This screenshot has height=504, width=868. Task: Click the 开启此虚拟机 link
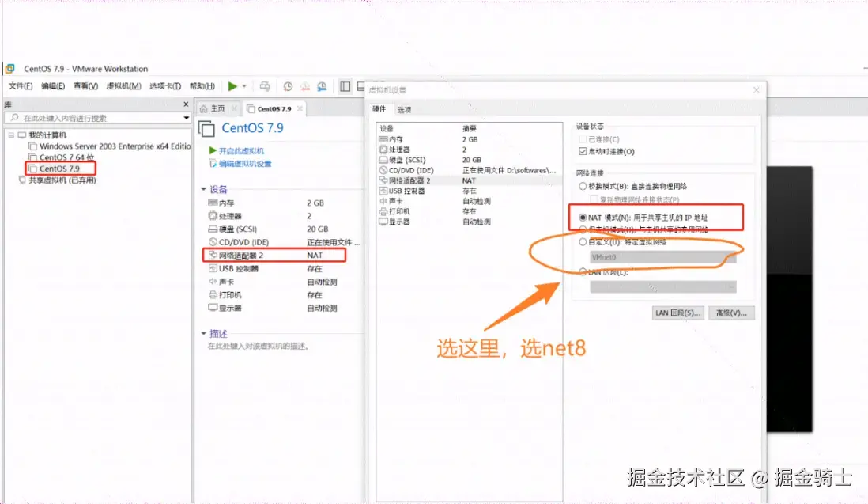click(x=236, y=150)
